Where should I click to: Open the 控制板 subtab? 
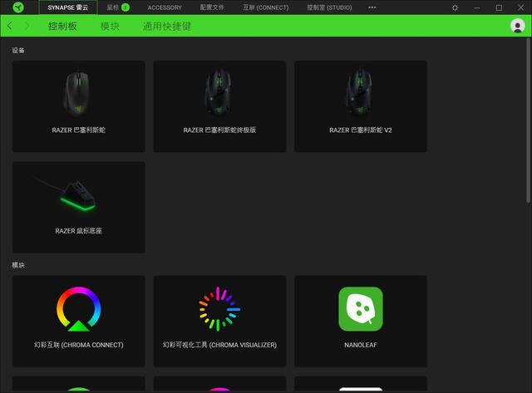click(62, 26)
